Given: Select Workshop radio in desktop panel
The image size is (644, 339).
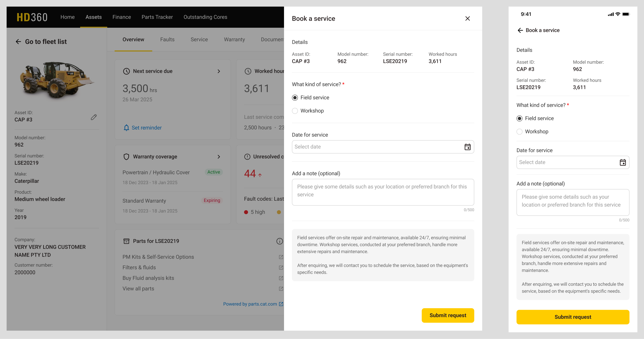Looking at the screenshot, I should 295,111.
